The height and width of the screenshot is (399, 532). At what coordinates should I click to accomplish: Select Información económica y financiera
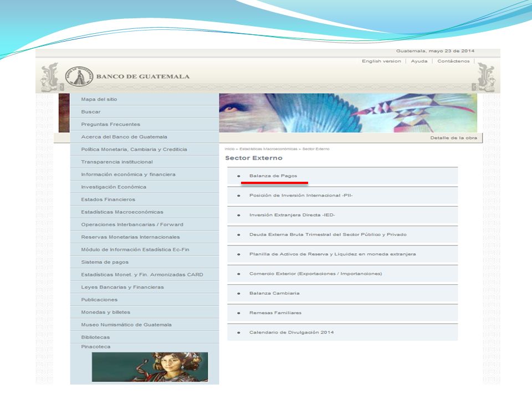[x=145, y=175]
